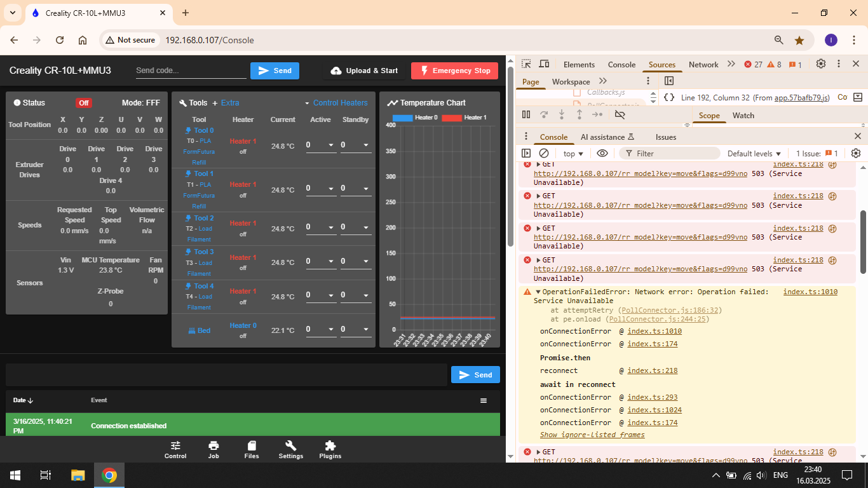Click the Step over debugger icon
The height and width of the screenshot is (488, 868).
(544, 114)
